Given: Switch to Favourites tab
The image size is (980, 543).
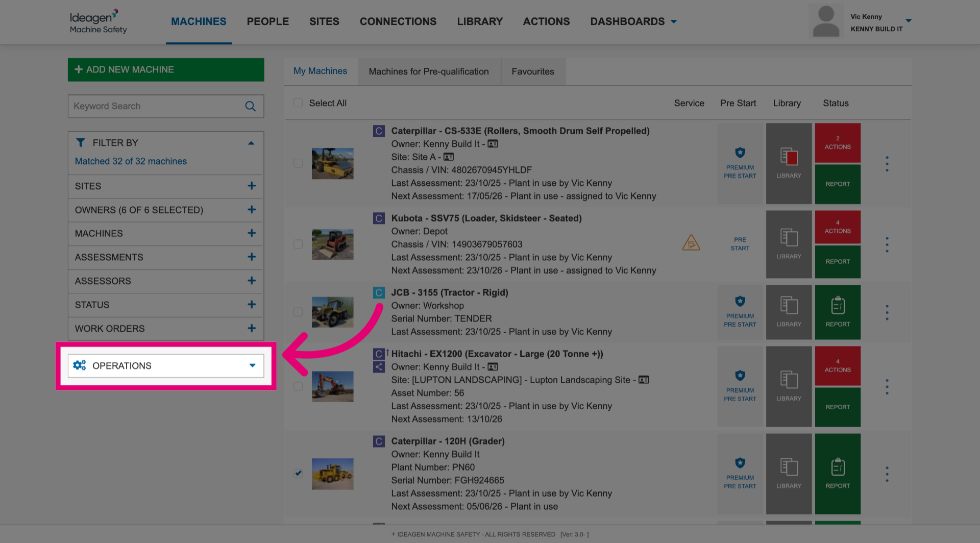Looking at the screenshot, I should [533, 71].
